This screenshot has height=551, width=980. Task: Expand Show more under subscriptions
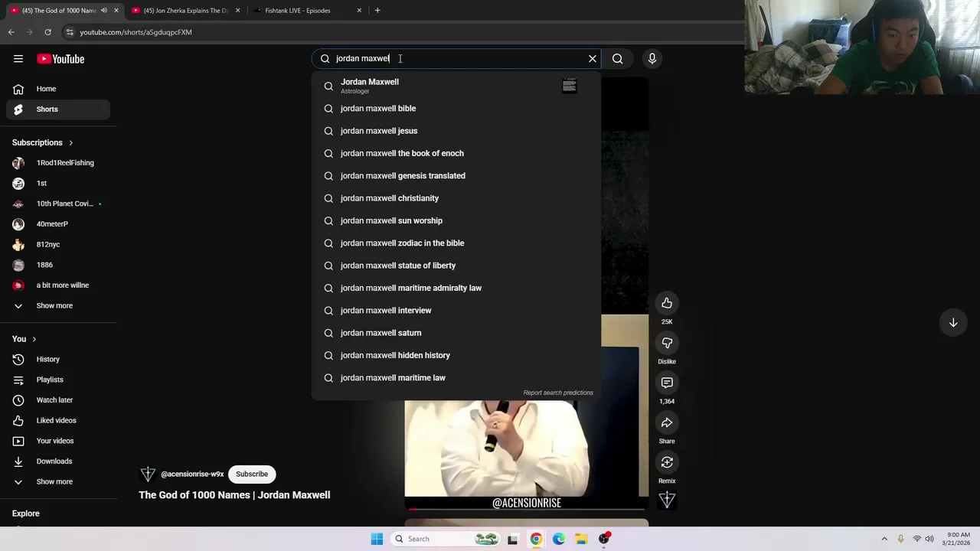tap(58, 305)
